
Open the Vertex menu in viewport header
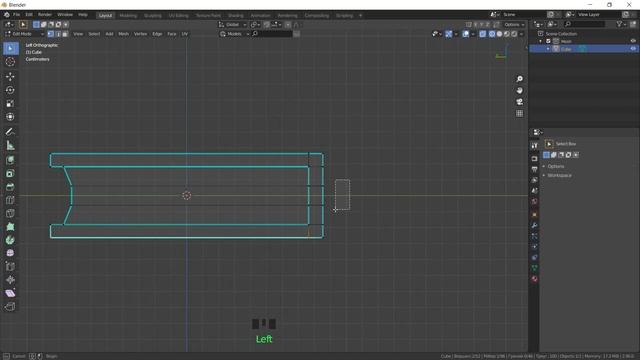(140, 34)
